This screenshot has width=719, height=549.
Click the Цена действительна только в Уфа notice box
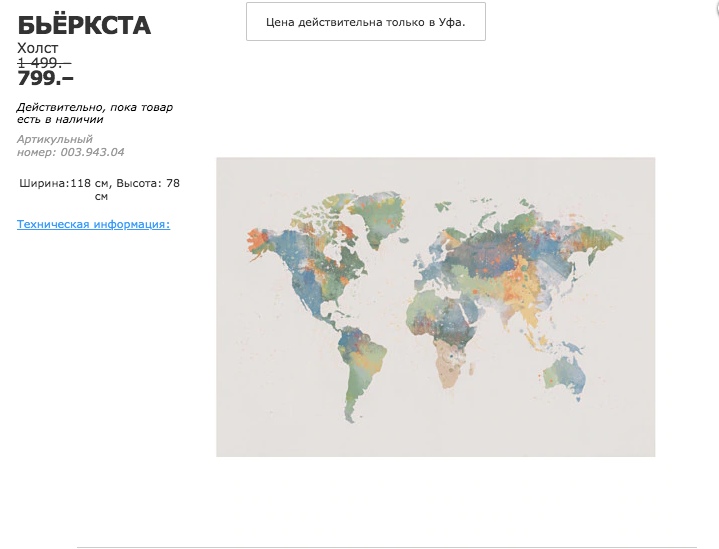point(366,22)
